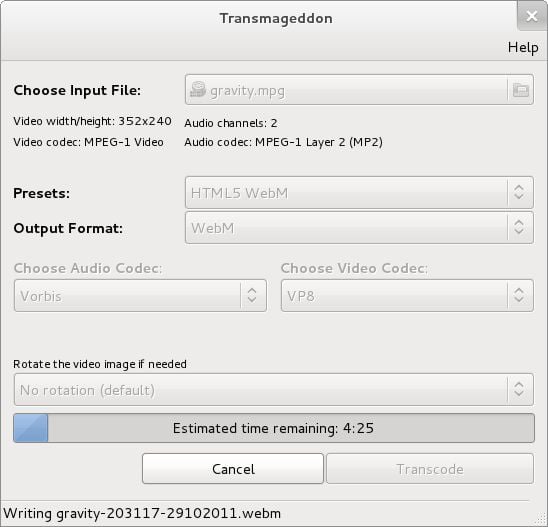This screenshot has height=527, width=548.
Task: Click the window resize grip
Action: (542, 520)
